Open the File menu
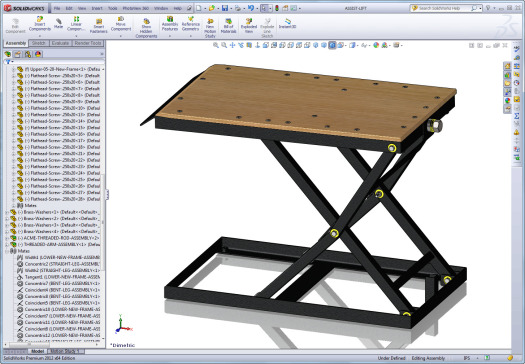The width and height of the screenshot is (525, 364). pyautogui.click(x=57, y=8)
